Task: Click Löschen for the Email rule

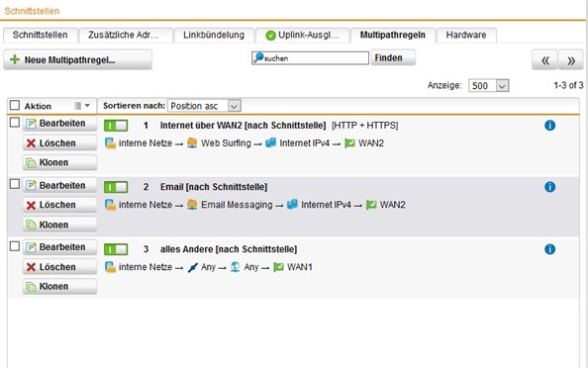Action: [59, 205]
